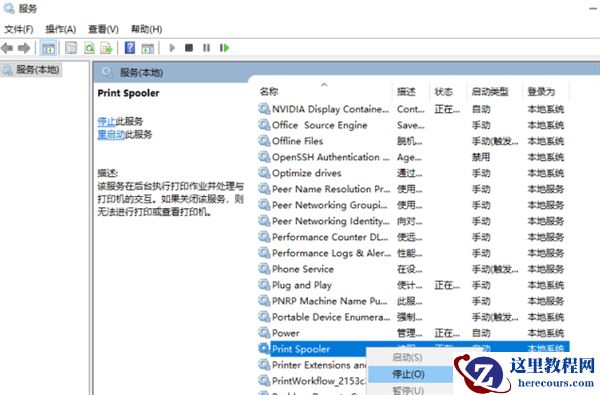The height and width of the screenshot is (395, 600).
Task: Select Performance Logs & Alerts service name
Action: coord(331,253)
